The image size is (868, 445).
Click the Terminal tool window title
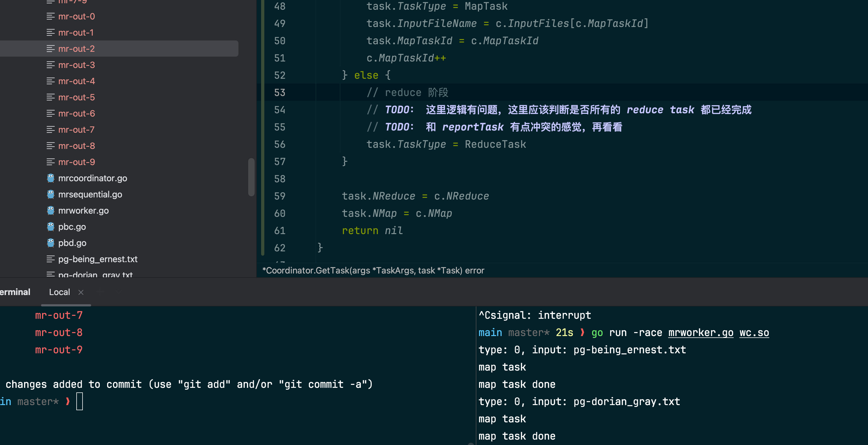pyautogui.click(x=15, y=292)
